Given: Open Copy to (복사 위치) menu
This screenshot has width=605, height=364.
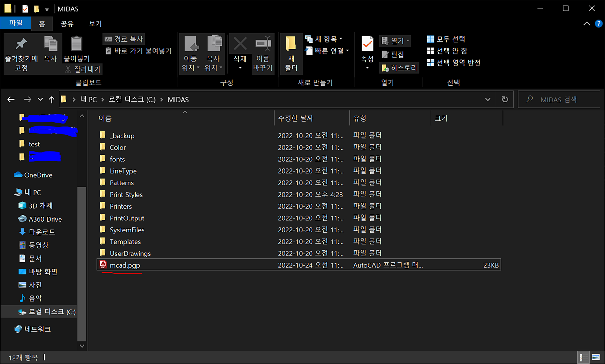Looking at the screenshot, I should (213, 54).
